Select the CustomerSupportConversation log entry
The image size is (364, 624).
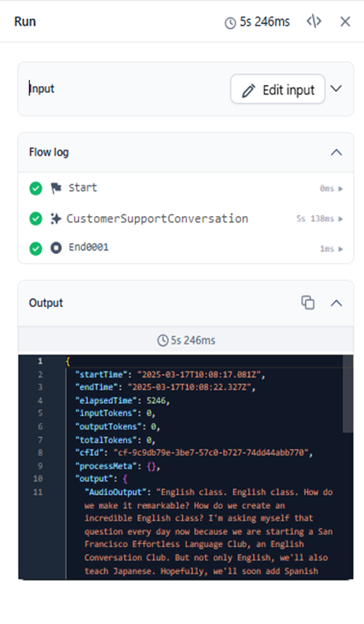[186, 218]
